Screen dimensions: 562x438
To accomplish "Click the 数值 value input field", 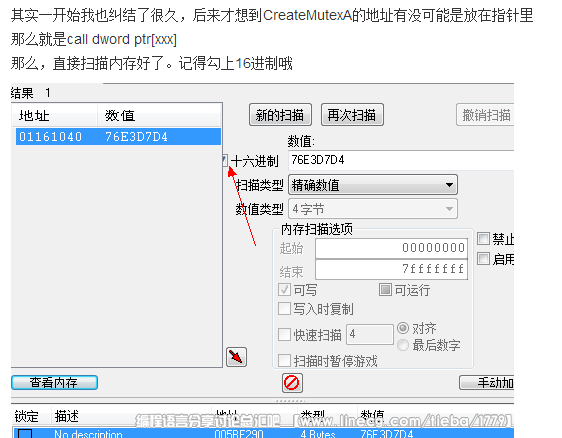I will tap(401, 160).
